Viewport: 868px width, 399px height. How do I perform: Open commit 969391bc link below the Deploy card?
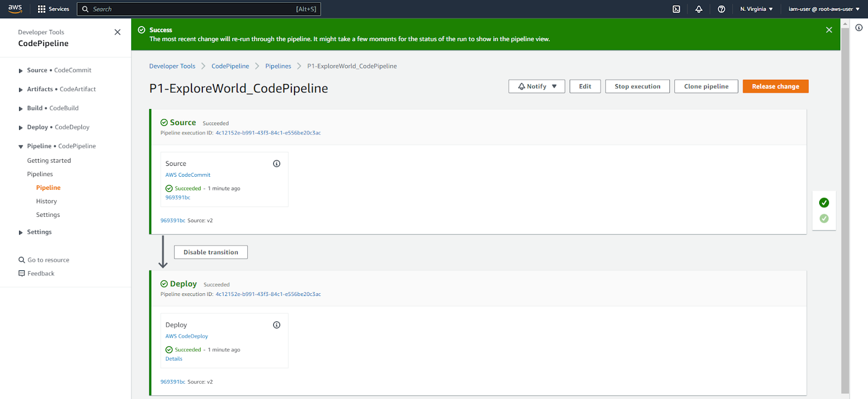pyautogui.click(x=173, y=382)
